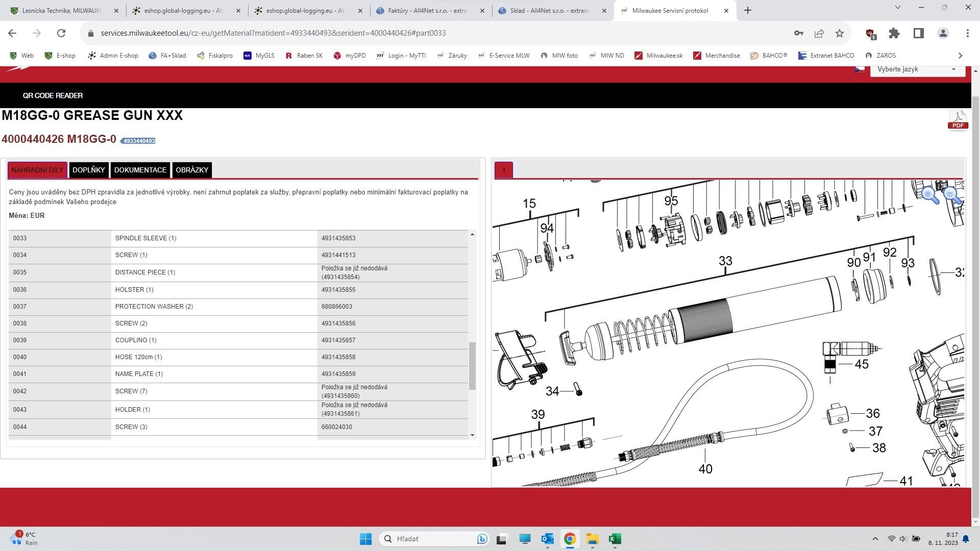This screenshot has width=980, height=551.
Task: Click the address bar URL
Action: 273,33
